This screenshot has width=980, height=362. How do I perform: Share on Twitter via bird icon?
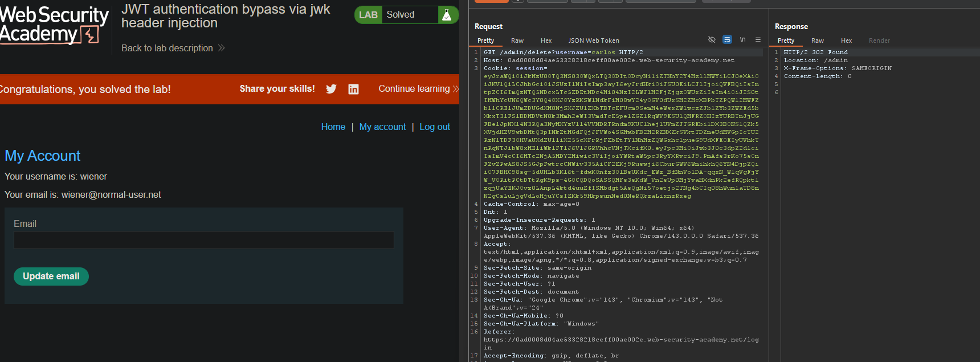[331, 89]
